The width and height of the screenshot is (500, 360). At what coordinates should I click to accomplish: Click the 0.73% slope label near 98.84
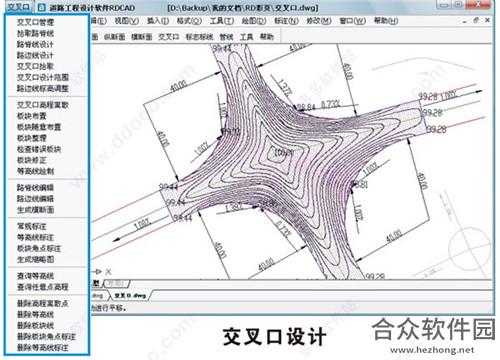tap(331, 105)
